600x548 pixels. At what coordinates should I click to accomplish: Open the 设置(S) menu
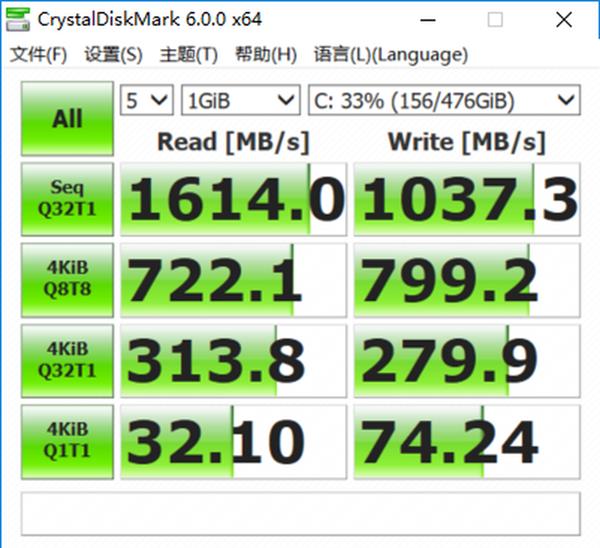(x=114, y=54)
